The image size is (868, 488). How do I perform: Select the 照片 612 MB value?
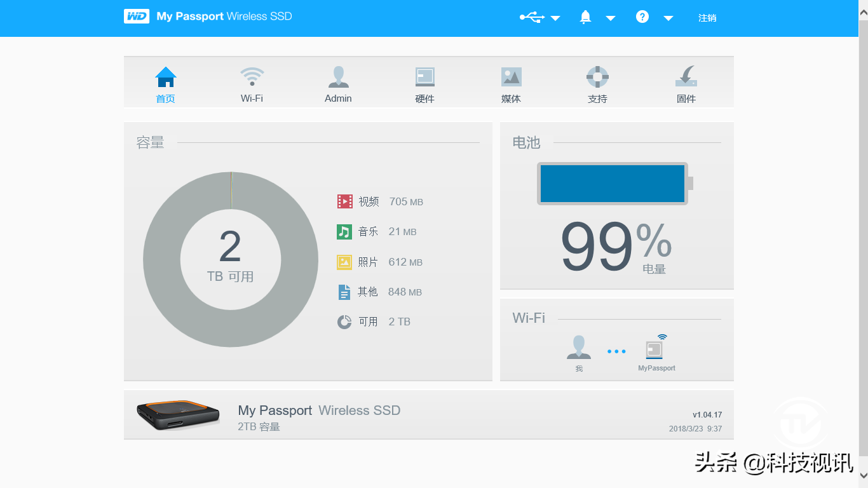point(405,262)
